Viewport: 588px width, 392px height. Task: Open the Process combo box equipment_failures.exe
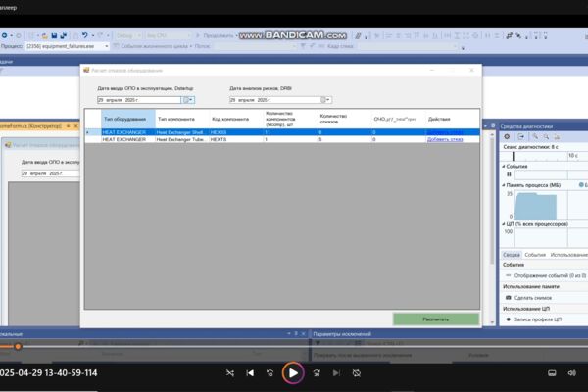pos(67,46)
